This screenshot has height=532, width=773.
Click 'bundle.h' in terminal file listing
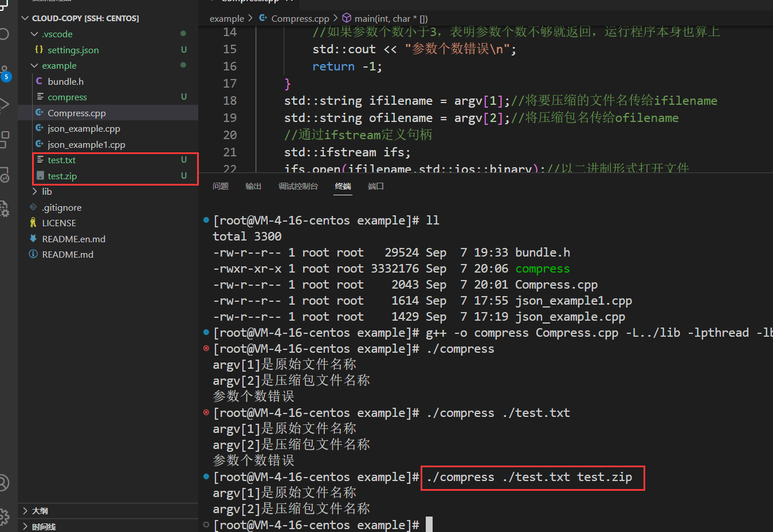coord(543,253)
